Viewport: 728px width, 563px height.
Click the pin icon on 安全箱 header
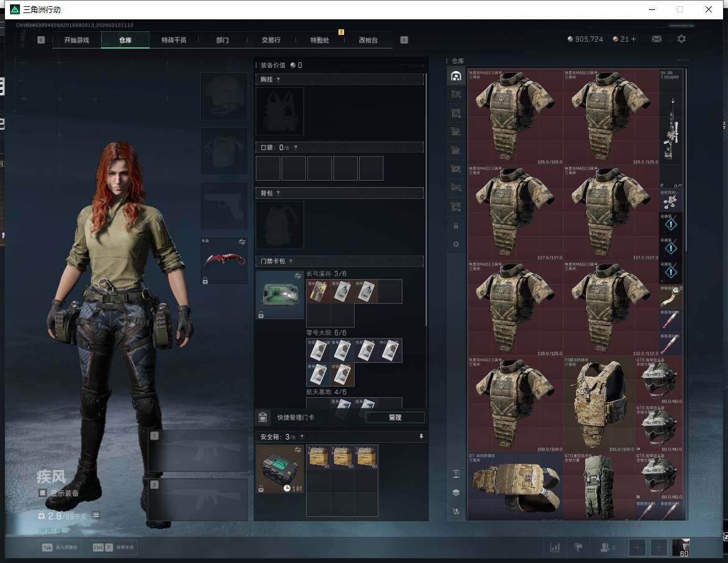[421, 436]
